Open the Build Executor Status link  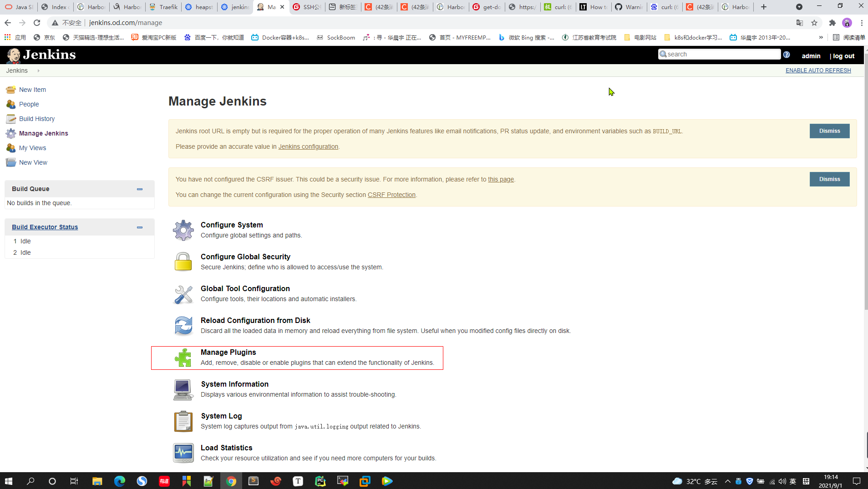45,227
